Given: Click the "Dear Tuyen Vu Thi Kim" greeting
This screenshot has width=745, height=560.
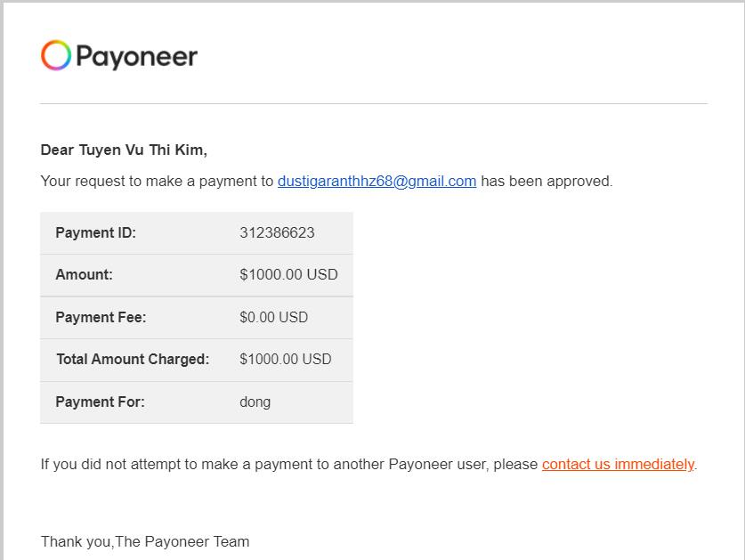Looking at the screenshot, I should 124,150.
